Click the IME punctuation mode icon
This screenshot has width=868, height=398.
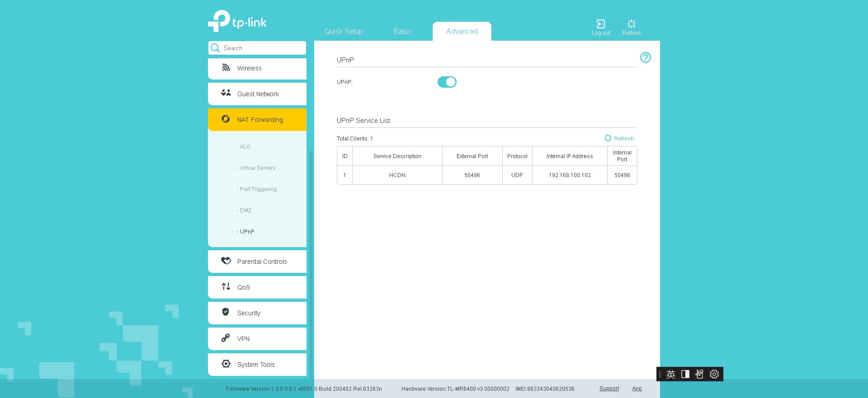point(699,374)
